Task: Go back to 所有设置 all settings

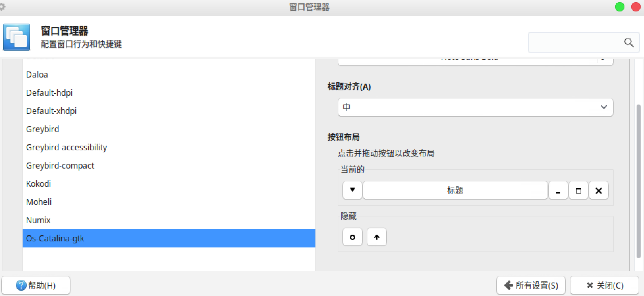Action: tap(531, 285)
